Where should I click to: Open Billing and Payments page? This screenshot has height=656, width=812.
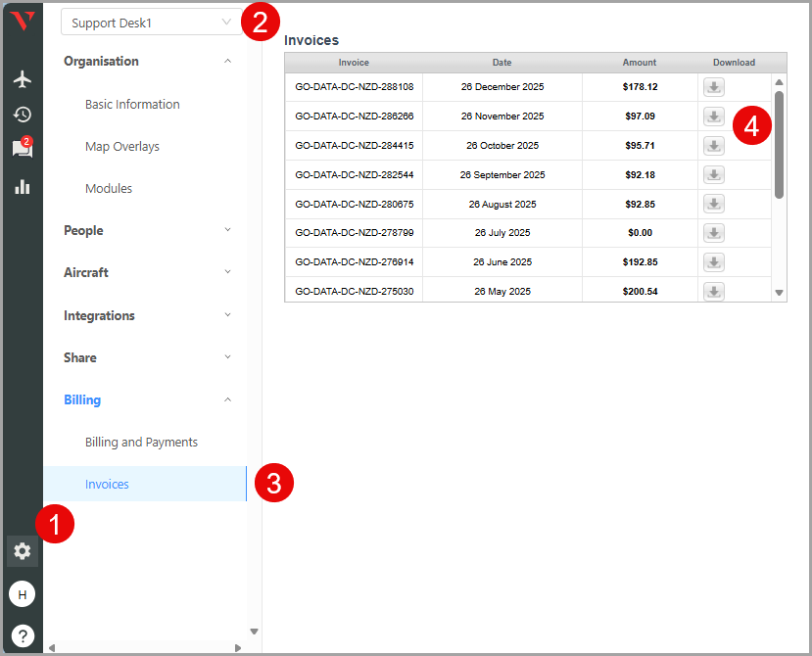pos(141,443)
